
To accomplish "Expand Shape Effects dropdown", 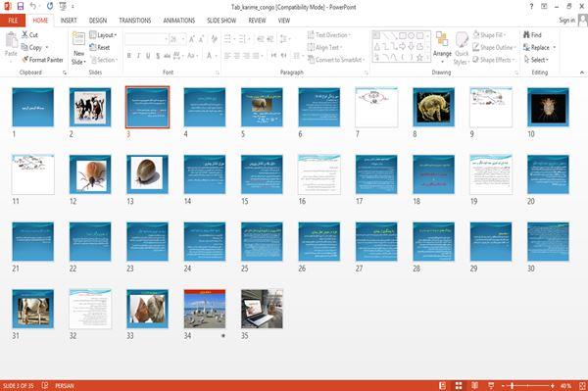I will tap(494, 60).
